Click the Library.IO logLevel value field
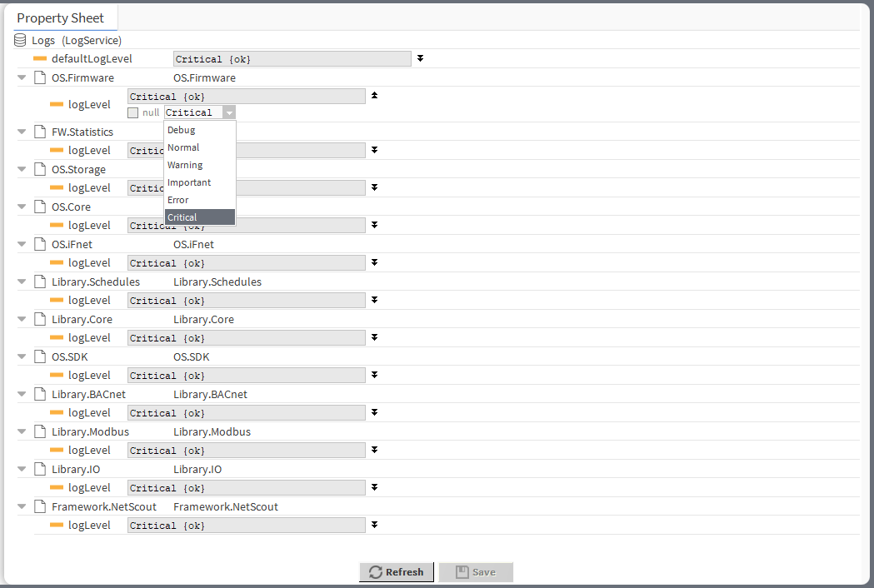 pyautogui.click(x=246, y=488)
